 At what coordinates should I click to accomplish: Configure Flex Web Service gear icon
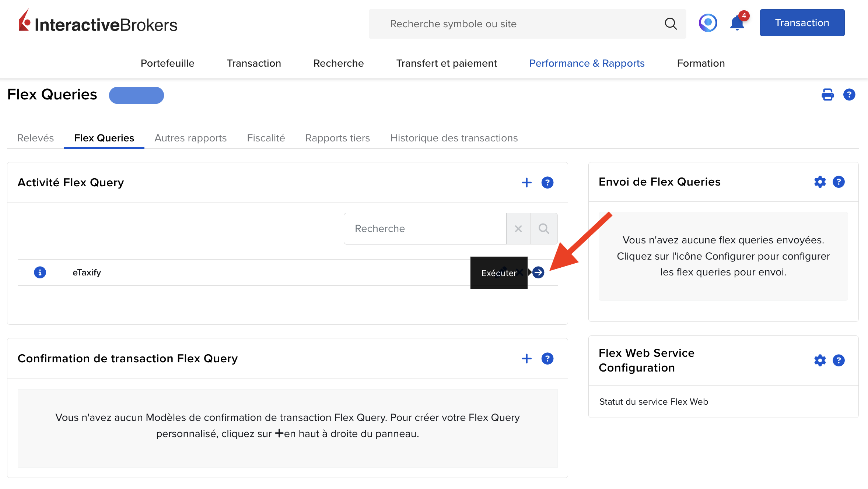click(820, 360)
